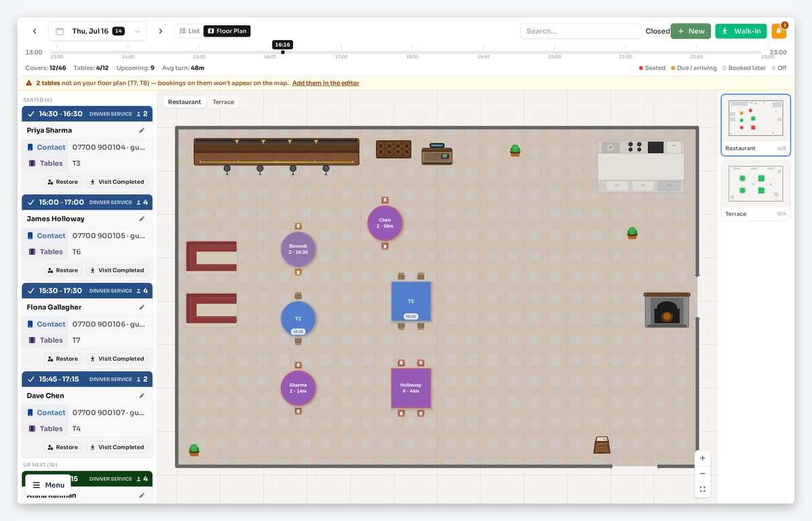The width and height of the screenshot is (812, 521).
Task: Switch to Floor Plan view
Action: point(227,31)
